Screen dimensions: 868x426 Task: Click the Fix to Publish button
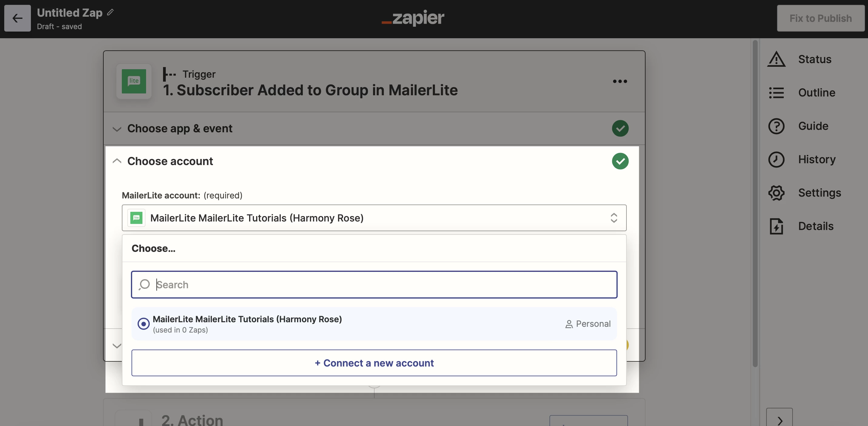point(820,18)
